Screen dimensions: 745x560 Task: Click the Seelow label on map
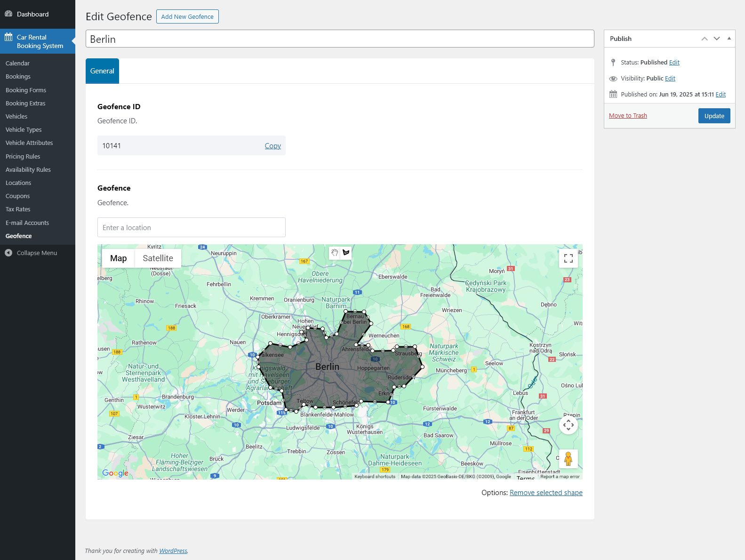[494, 363]
